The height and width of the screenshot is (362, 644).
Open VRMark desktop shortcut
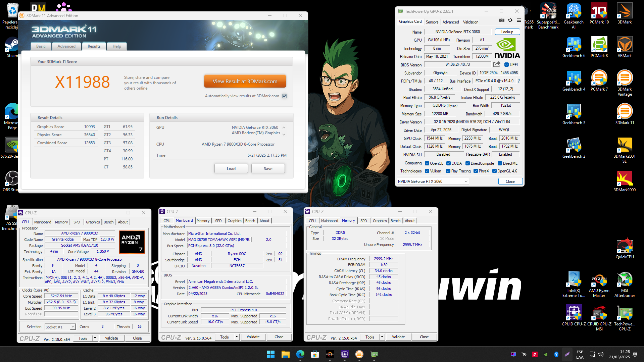(625, 47)
